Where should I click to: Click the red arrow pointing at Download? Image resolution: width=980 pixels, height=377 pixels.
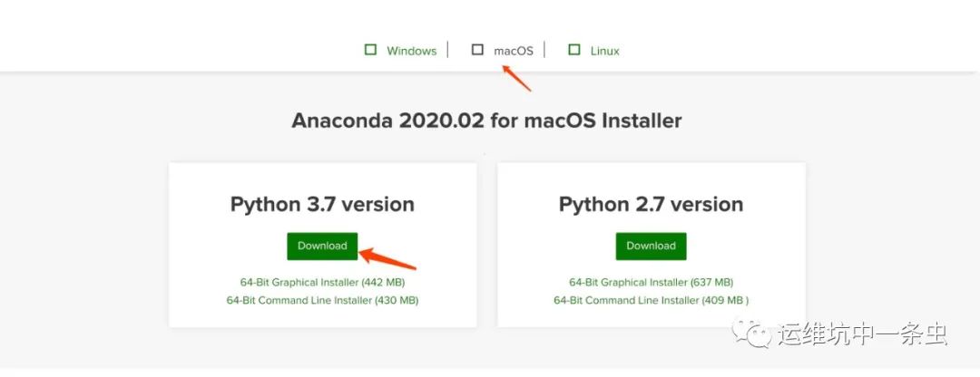tap(388, 256)
